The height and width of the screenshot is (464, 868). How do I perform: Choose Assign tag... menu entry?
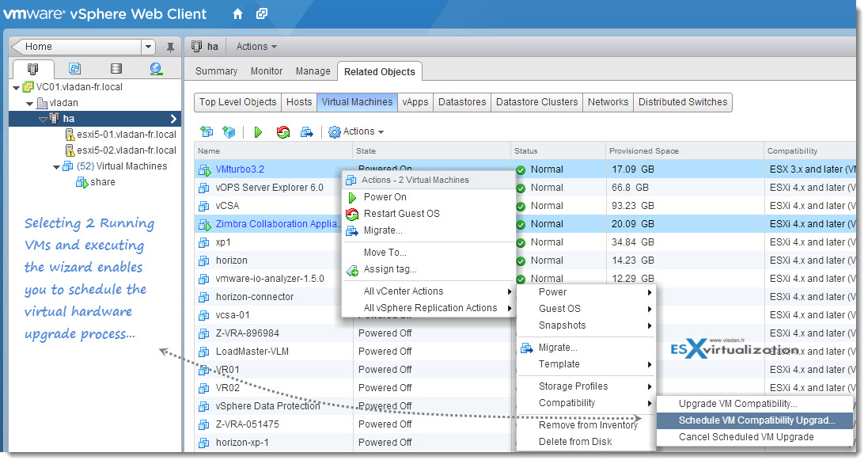pos(429,269)
